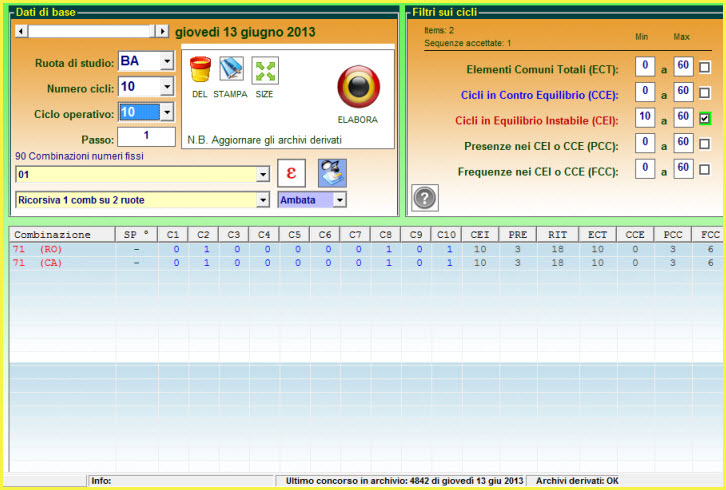
Task: Click the C10 column header
Action: 446,234
